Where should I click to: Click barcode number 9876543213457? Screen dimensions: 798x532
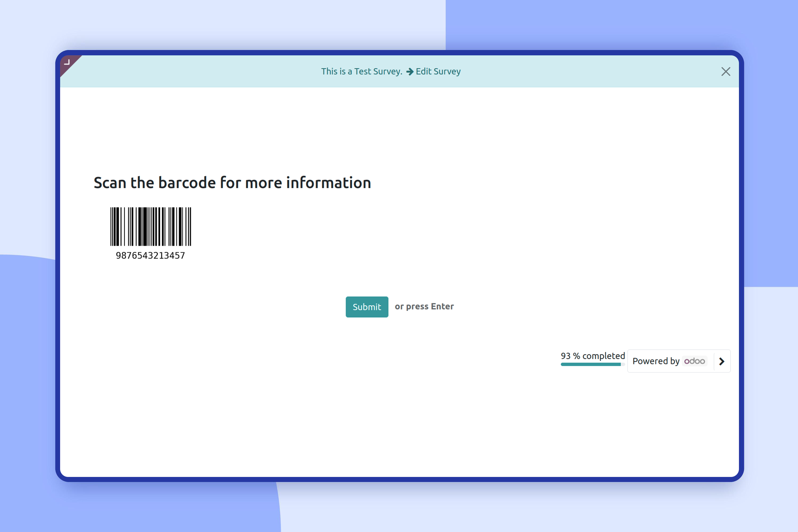click(x=150, y=255)
